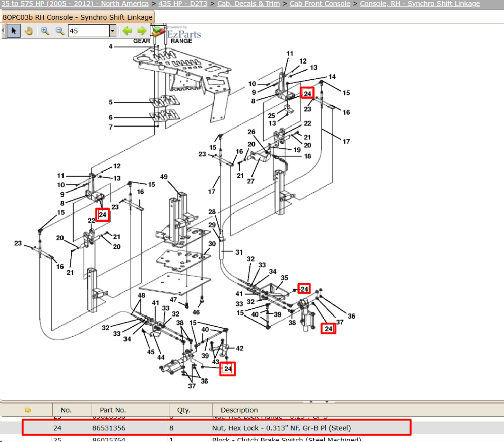
Task: Click callout 44 near the lower bracket
Action: coord(161,357)
